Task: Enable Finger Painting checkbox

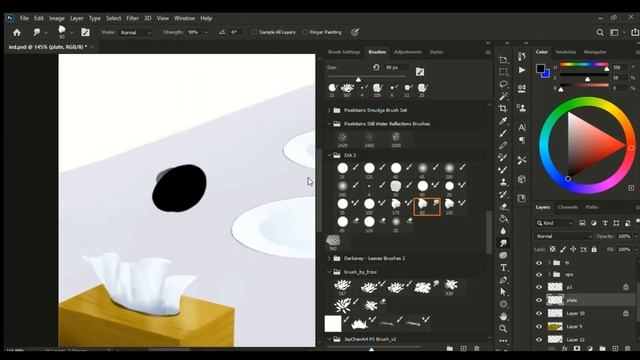Action: (305, 32)
